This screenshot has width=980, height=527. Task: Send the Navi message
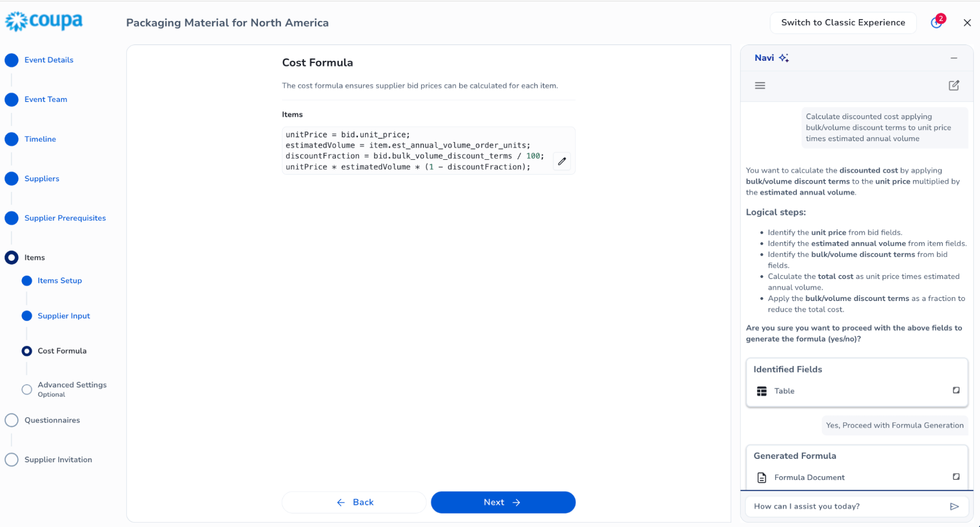(954, 506)
